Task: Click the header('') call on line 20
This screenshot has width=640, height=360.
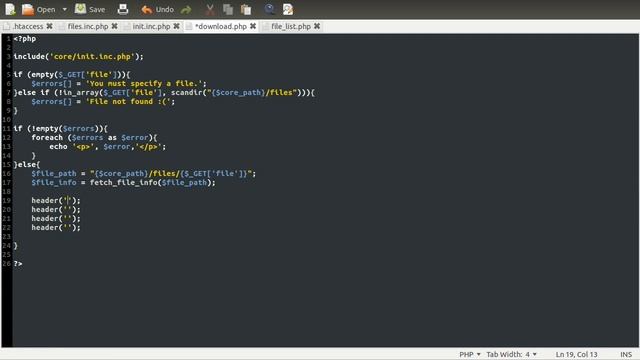Action: tap(56, 209)
